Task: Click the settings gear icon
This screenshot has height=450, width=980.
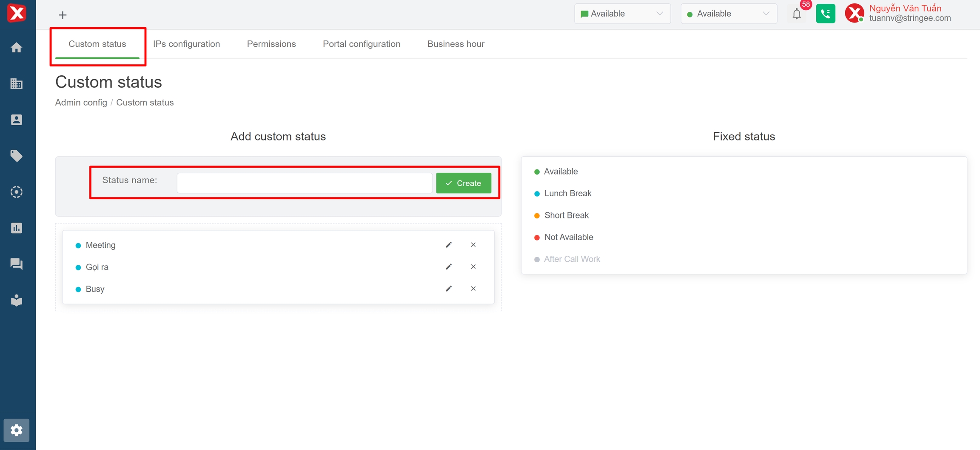Action: click(x=17, y=430)
